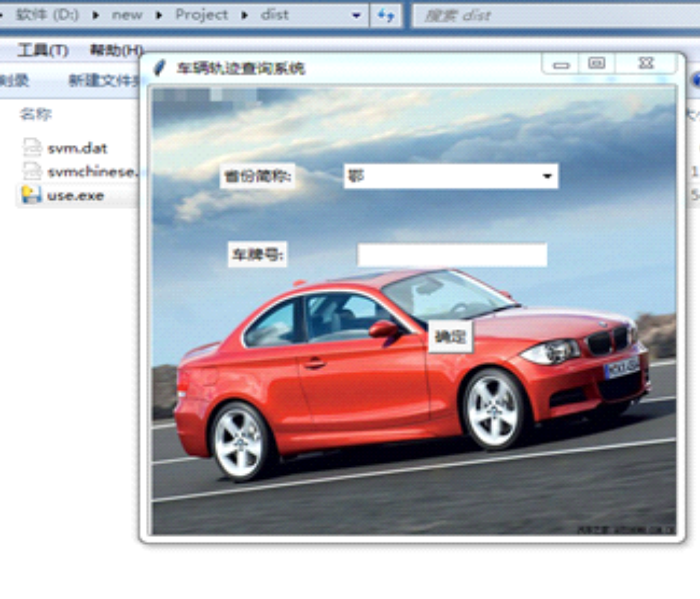Viewport: 700px width, 599px height.
Task: Maximize the vehicle query window
Action: coord(597,64)
